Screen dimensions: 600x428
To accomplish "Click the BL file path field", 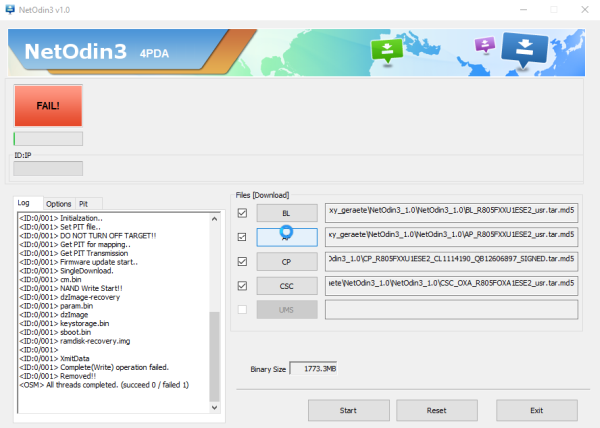I will coord(452,213).
